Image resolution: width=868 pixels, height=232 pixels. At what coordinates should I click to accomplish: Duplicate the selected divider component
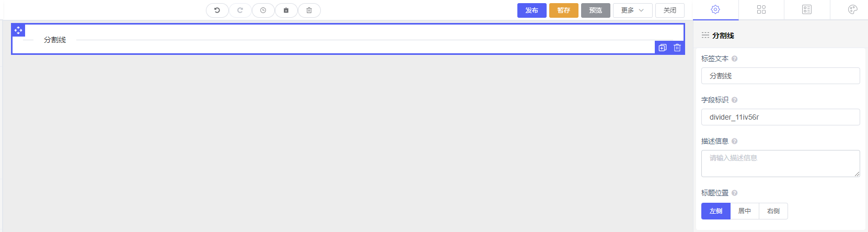pos(663,48)
